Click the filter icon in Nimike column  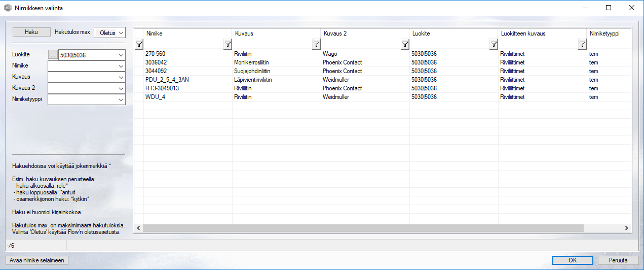point(228,45)
